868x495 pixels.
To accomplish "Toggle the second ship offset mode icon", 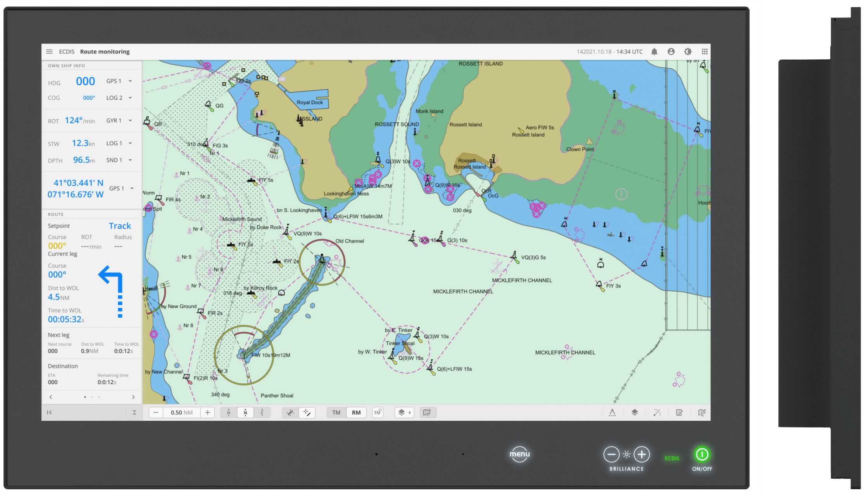I will (307, 412).
